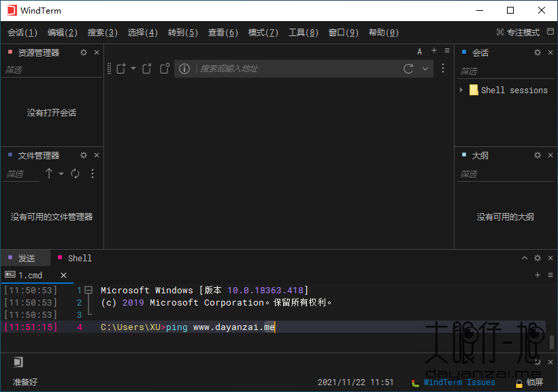Screen dimensions: 558x392
Task: Click the toolbar drag handle grip
Action: (x=110, y=68)
